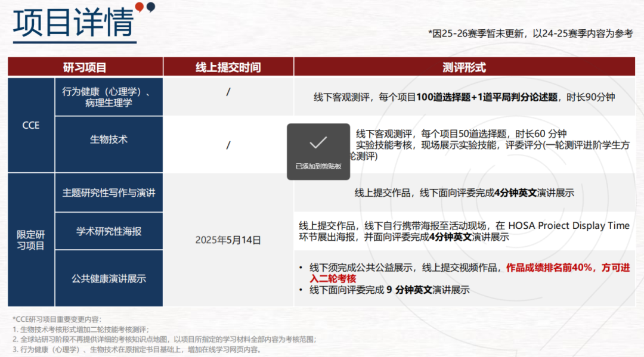Select the 项目详情 page title

pos(74,22)
